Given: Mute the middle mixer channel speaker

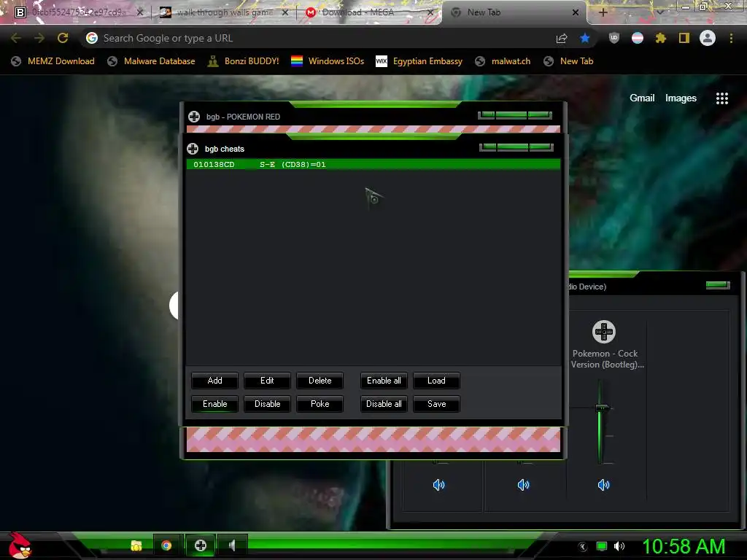Looking at the screenshot, I should click(x=523, y=485).
